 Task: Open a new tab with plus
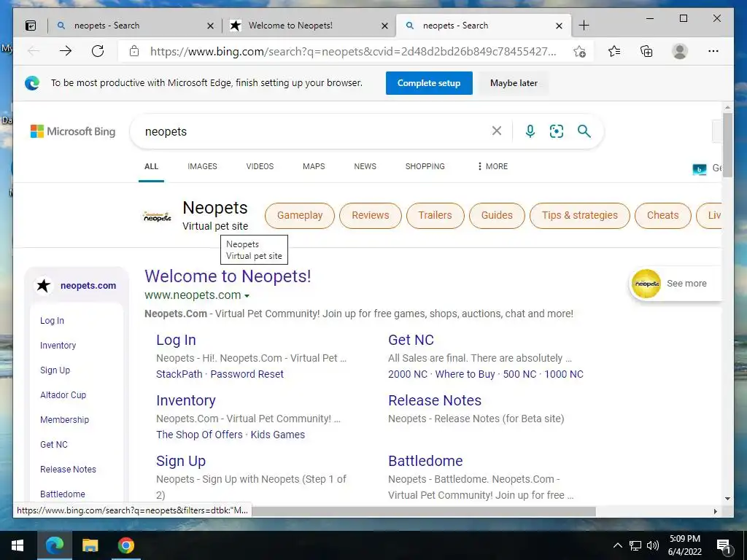coord(584,26)
